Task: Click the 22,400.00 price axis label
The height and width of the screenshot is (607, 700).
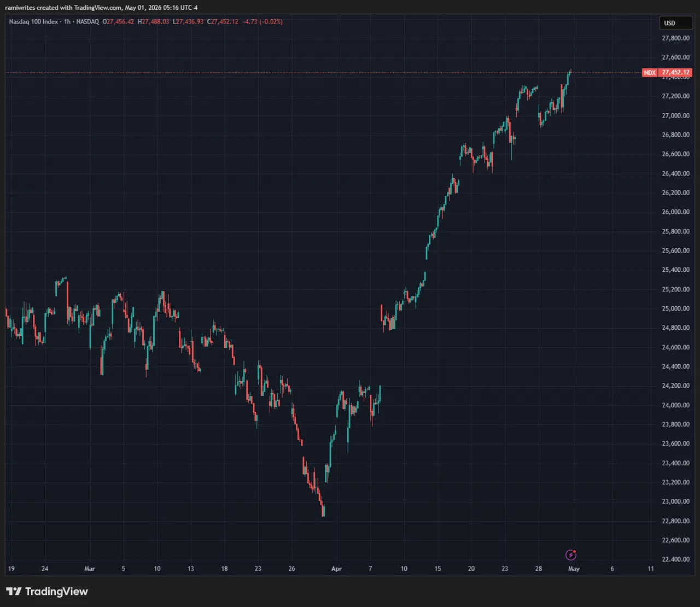Action: point(675,559)
